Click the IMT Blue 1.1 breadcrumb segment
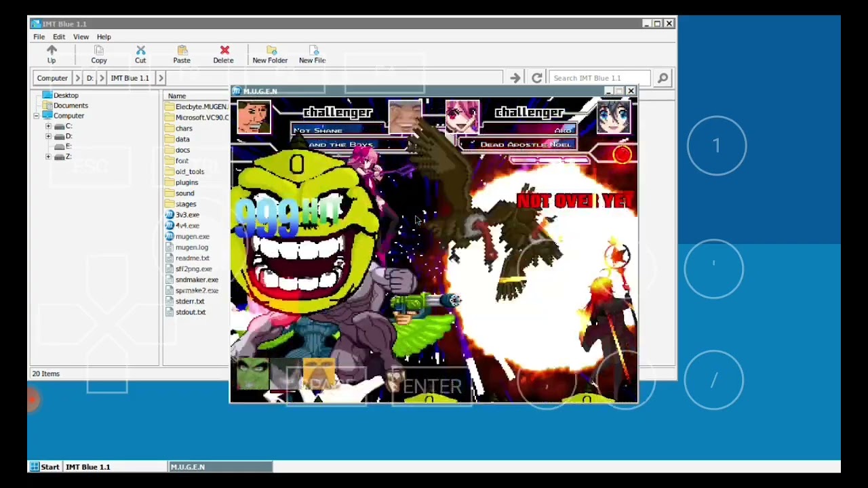 coord(130,78)
